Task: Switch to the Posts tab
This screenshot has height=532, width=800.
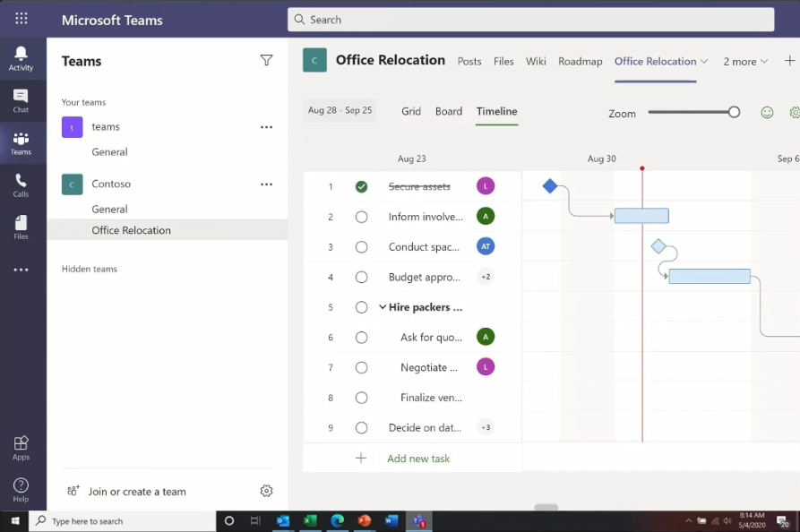Action: [x=469, y=61]
